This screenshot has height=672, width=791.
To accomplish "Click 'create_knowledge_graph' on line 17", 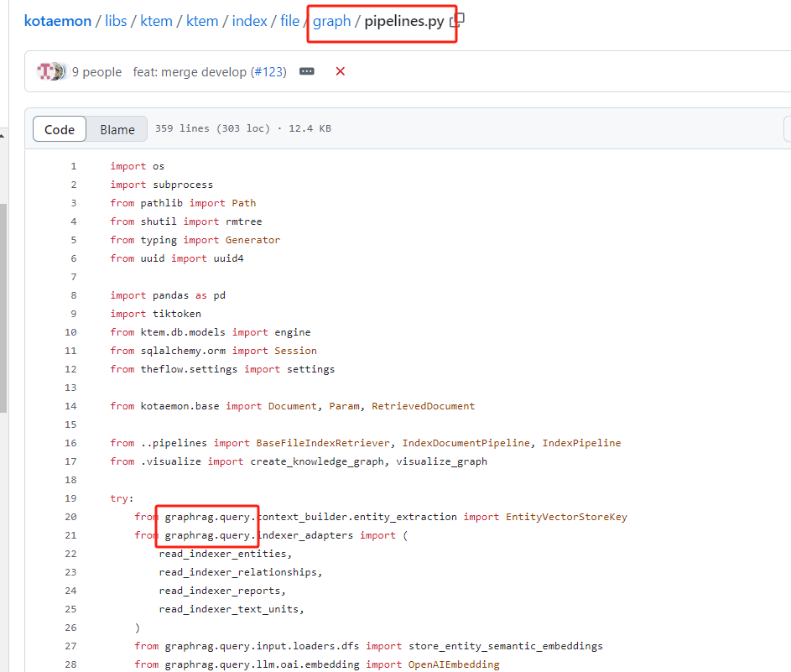I will [317, 461].
